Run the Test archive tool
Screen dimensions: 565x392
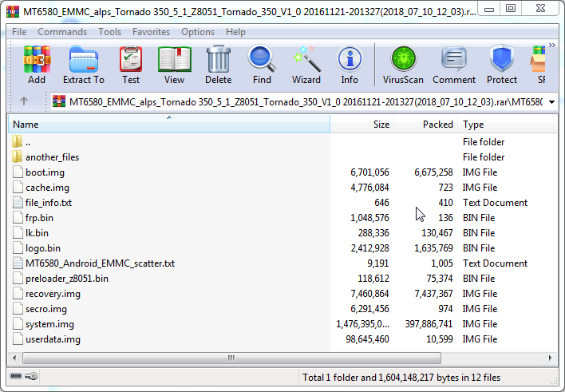(x=130, y=65)
